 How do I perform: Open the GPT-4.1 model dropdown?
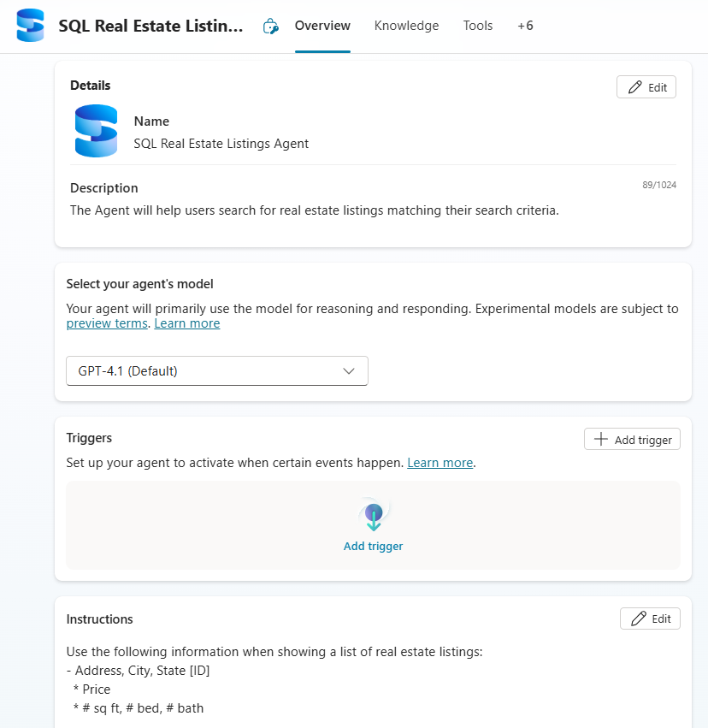point(217,370)
